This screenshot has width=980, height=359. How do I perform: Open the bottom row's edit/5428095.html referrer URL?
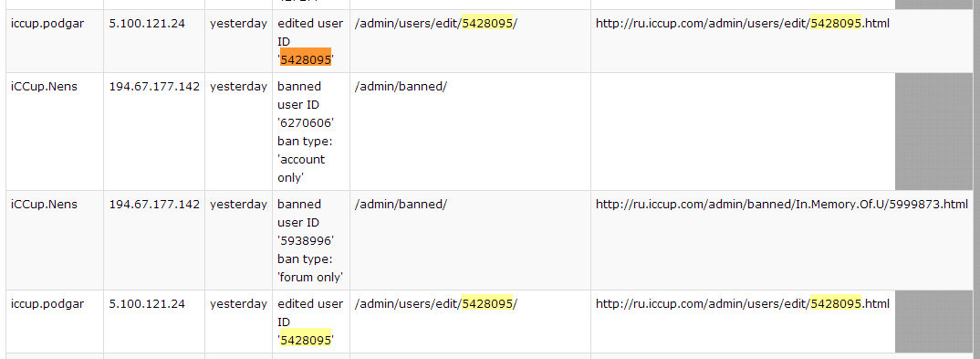coord(743,304)
